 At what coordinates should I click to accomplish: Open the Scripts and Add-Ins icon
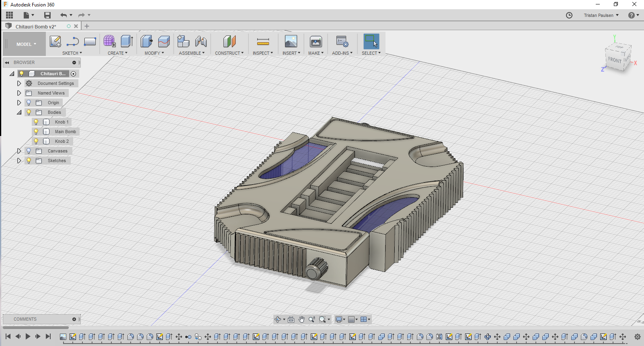click(x=342, y=41)
